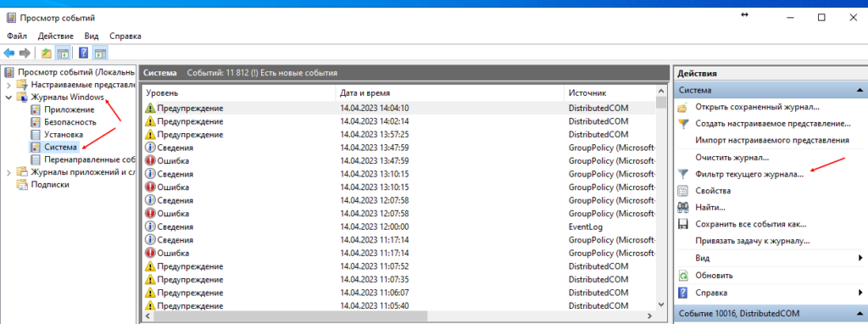This screenshot has height=324, width=868.
Task: Select the Перенаправленные события log
Action: (x=89, y=159)
